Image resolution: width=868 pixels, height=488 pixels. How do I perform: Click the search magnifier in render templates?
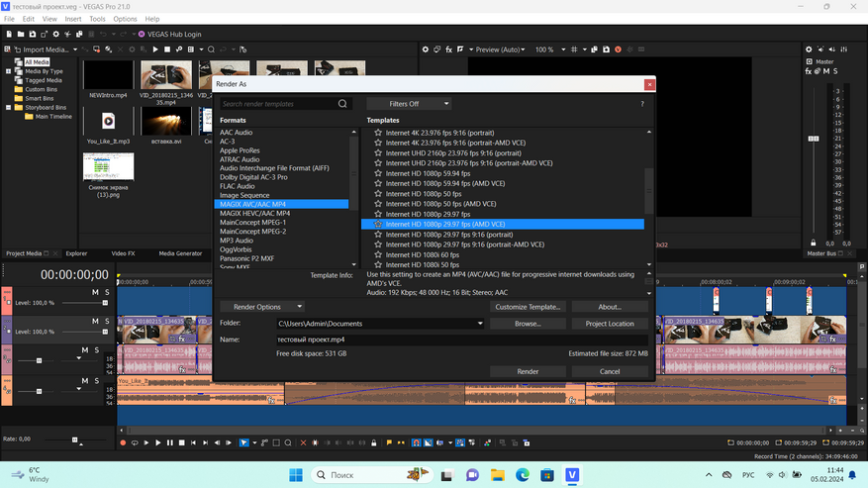click(342, 104)
